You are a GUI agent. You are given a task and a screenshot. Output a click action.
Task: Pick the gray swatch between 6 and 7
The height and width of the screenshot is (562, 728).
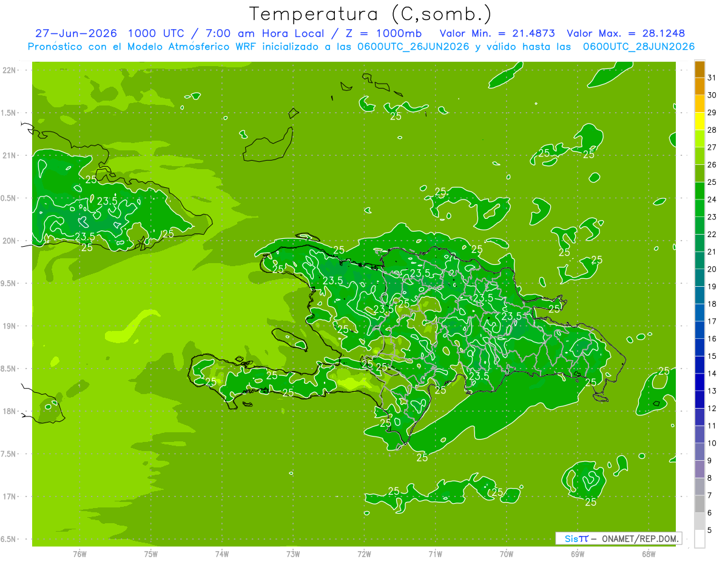coord(699,504)
